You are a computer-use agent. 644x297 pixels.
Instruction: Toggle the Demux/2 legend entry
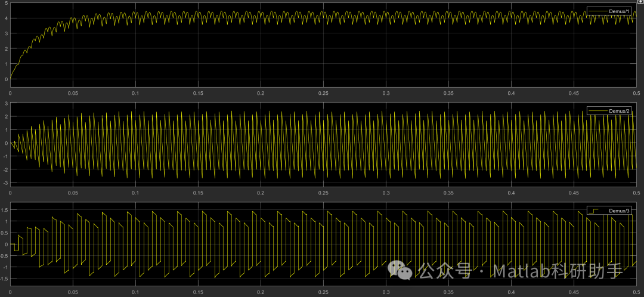[x=609, y=111]
